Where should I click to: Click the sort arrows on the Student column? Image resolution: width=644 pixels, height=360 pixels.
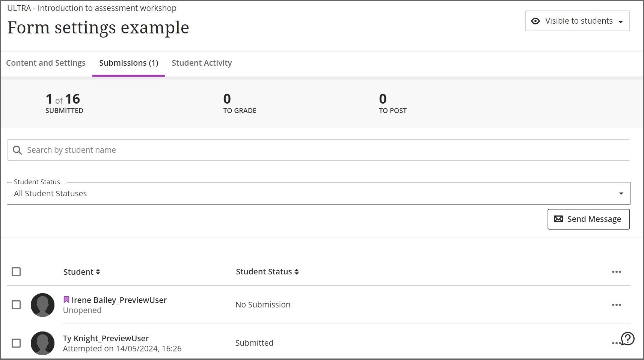[x=98, y=272]
